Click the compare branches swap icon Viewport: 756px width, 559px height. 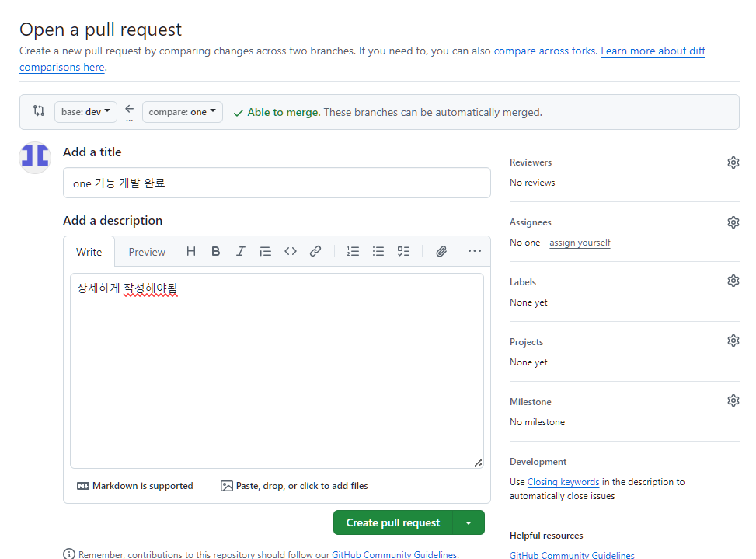coord(39,111)
